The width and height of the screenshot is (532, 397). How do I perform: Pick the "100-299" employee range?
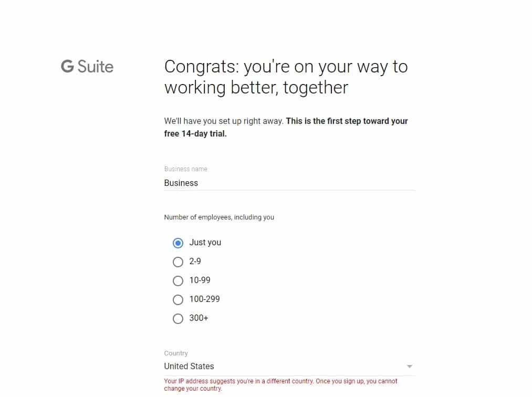178,299
